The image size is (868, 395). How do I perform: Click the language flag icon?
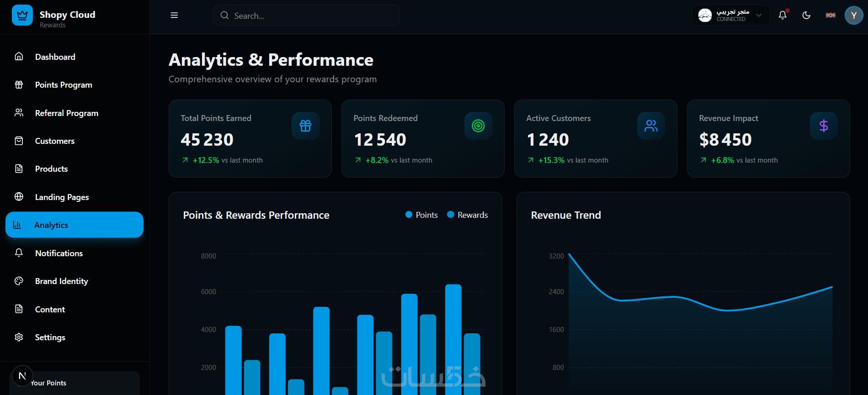pos(831,15)
